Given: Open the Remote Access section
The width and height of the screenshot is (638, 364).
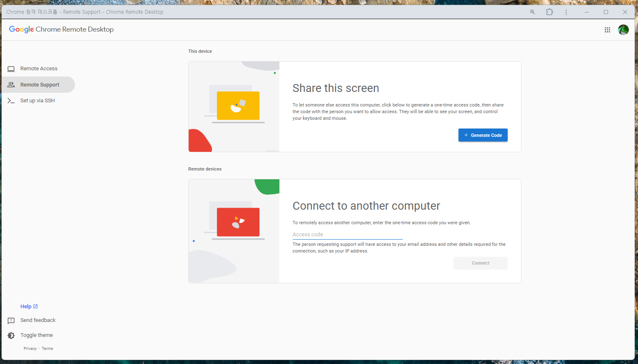Looking at the screenshot, I should pos(38,69).
